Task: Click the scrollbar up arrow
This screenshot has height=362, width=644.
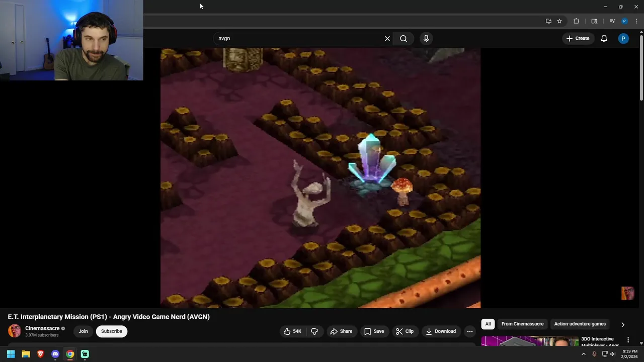Action: tap(641, 32)
